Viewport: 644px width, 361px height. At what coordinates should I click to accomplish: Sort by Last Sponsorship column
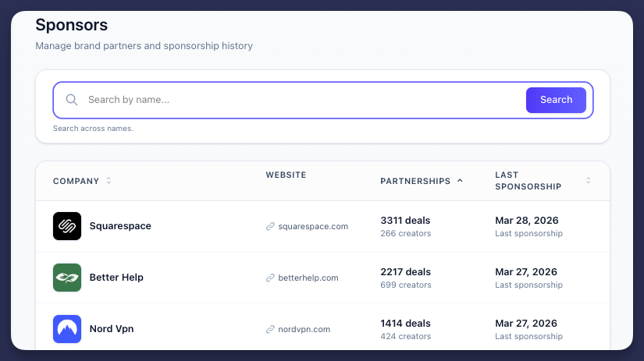[543, 181]
